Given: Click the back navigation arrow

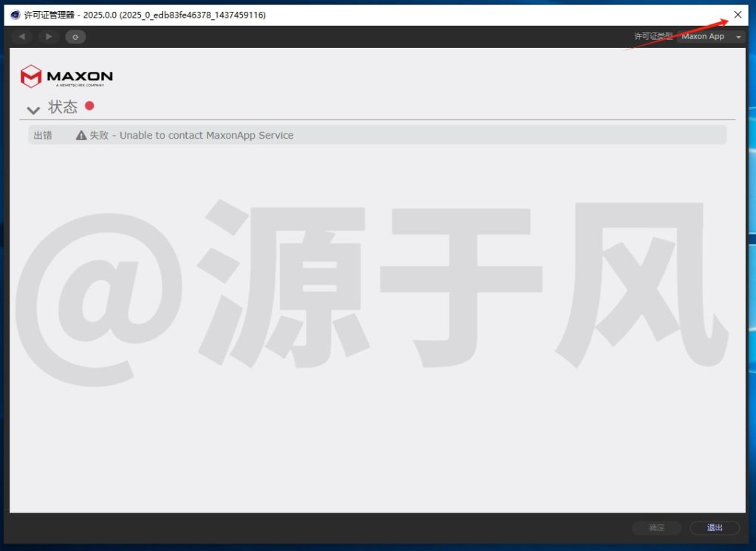Looking at the screenshot, I should coord(21,37).
